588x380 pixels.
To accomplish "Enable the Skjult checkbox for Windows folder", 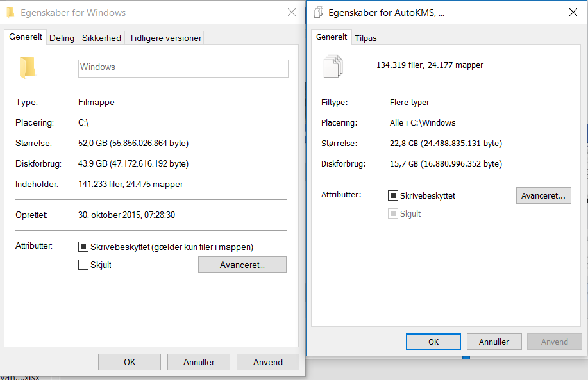I will coord(83,265).
